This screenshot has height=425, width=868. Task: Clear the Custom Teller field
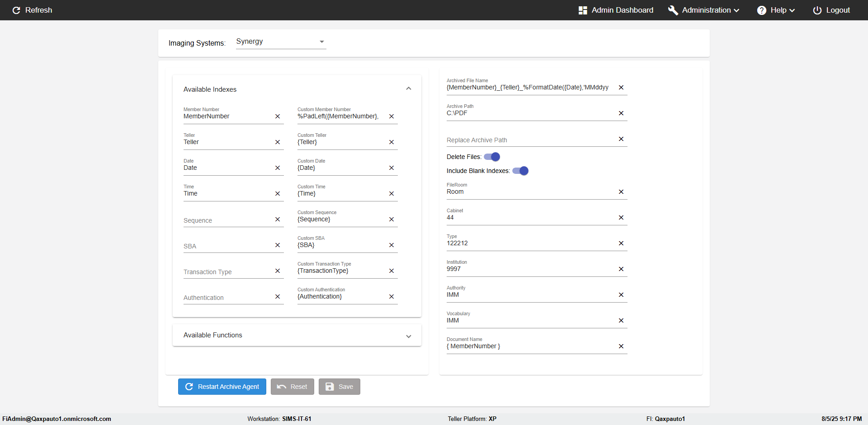point(392,142)
